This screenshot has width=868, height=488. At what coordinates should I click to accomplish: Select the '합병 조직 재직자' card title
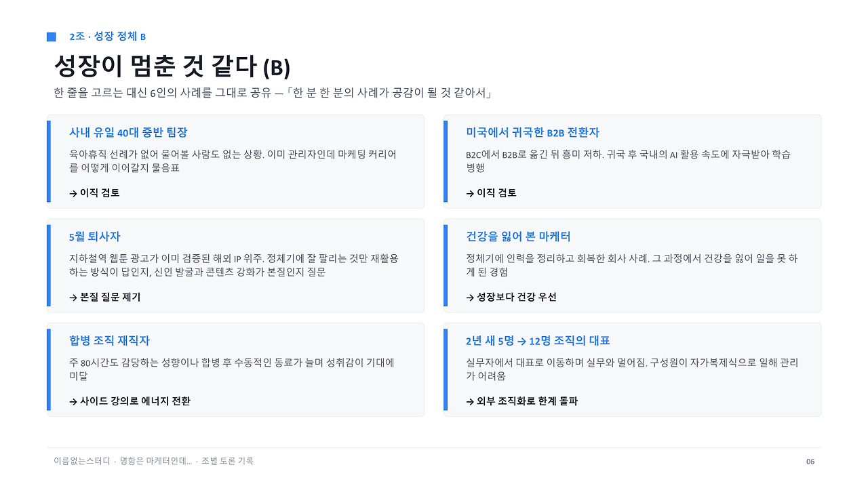(x=109, y=341)
